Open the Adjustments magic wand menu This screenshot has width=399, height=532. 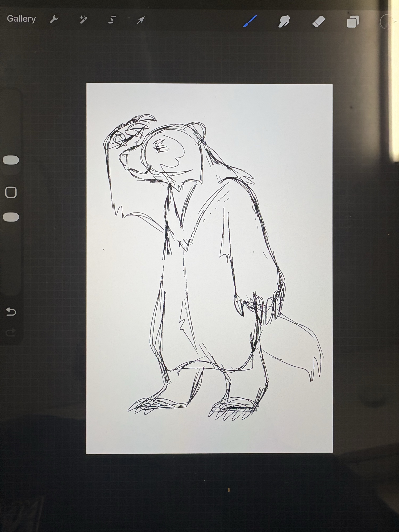[x=83, y=19]
